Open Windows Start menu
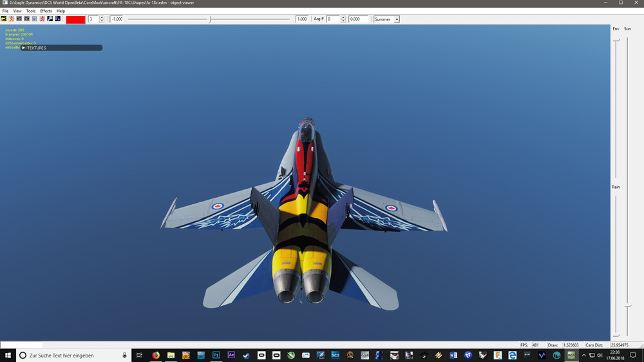The width and height of the screenshot is (644, 362). click(x=8, y=356)
